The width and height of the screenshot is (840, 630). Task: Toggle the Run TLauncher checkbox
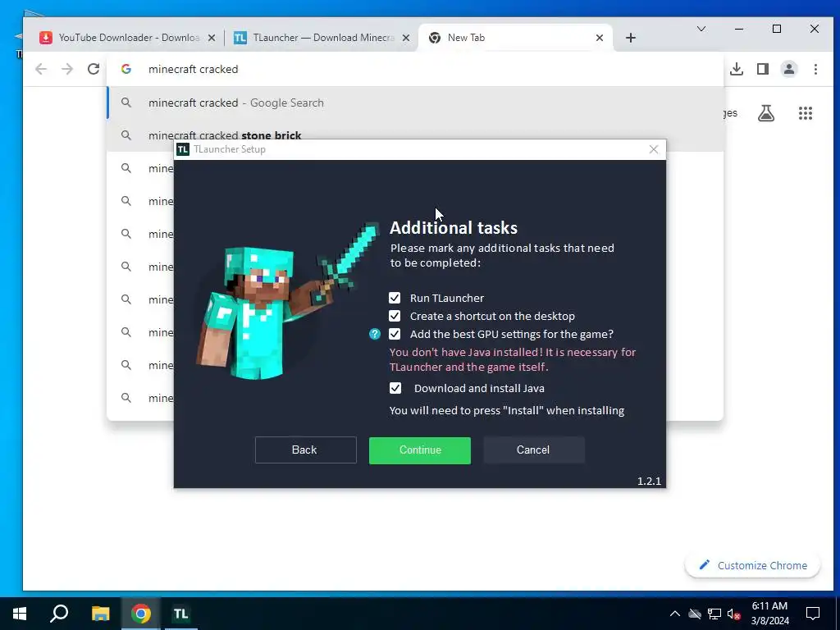click(395, 298)
